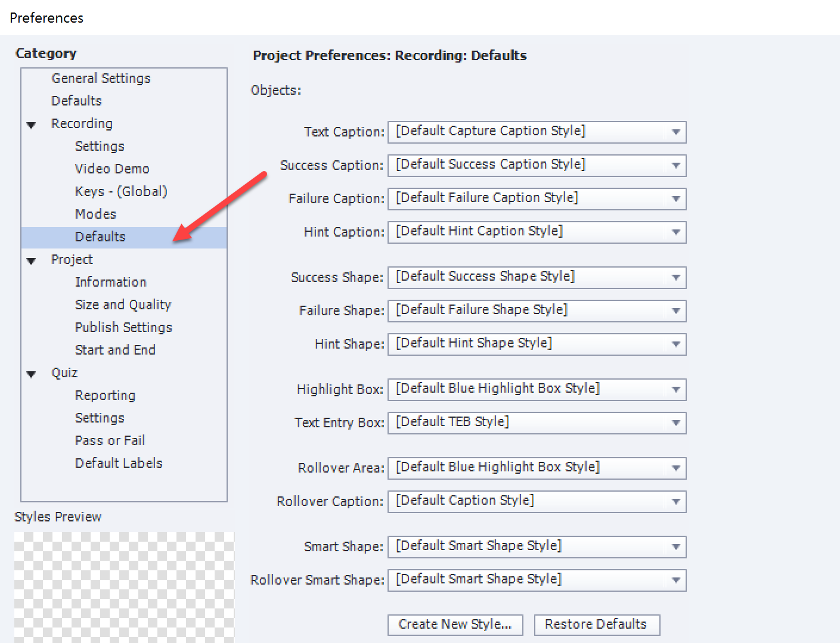Go to Size and Quality settings

123,305
